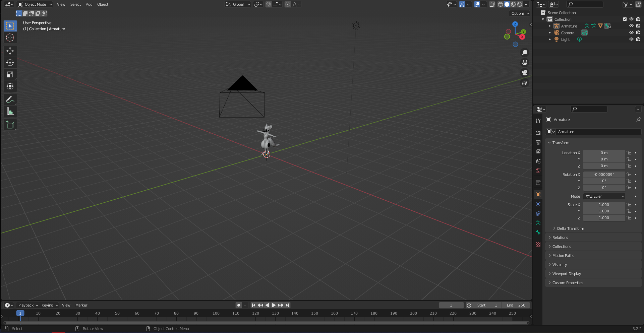Hide Armature in viewport via eye icon

631,26
